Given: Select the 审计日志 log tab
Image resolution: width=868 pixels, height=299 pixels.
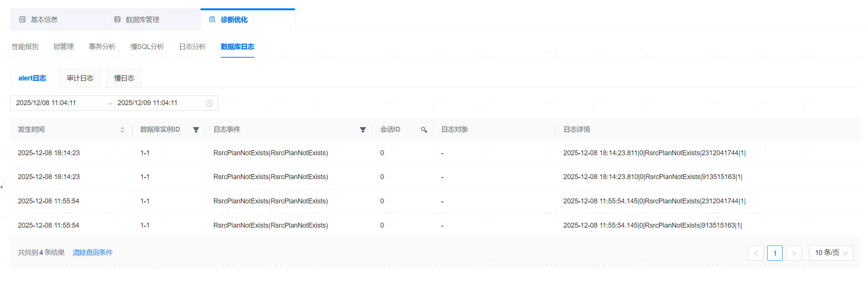Looking at the screenshot, I should pos(80,78).
